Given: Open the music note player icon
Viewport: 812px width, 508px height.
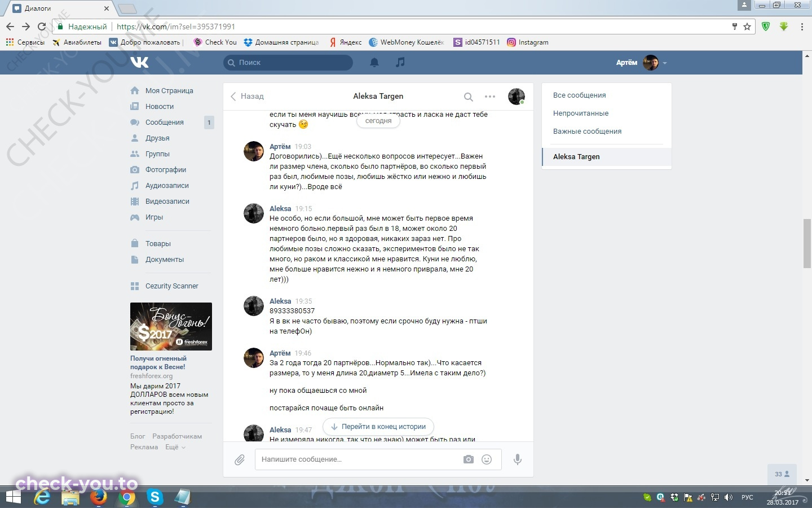Looking at the screenshot, I should (400, 62).
